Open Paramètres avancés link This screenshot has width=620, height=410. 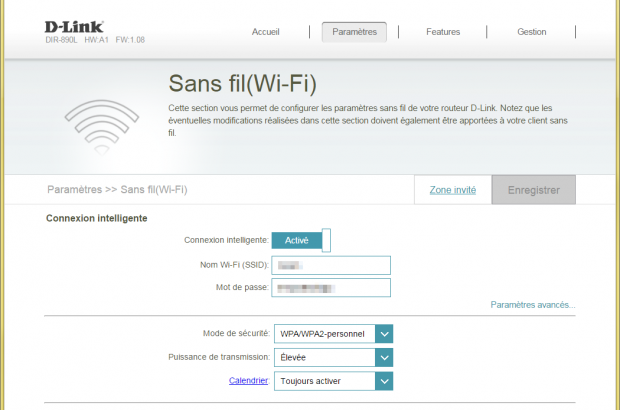pos(533,305)
